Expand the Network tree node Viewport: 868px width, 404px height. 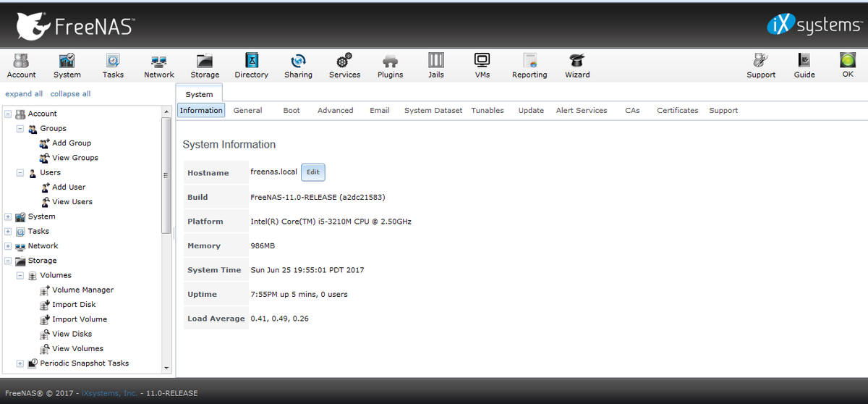pyautogui.click(x=8, y=246)
